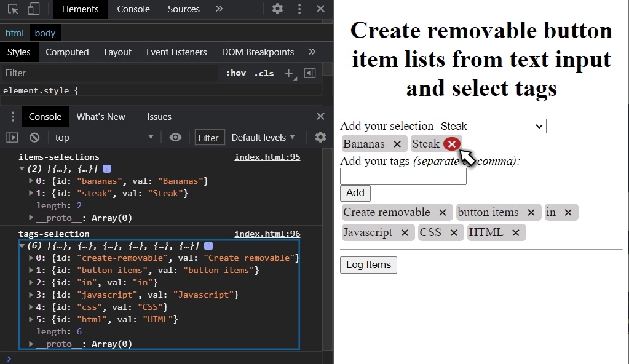Clear the console icon
The width and height of the screenshot is (629, 364).
34,138
